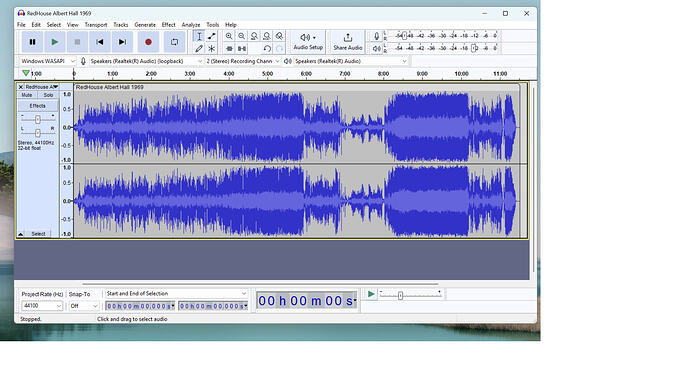
Task: Open the playback device Speakers dropdown
Action: coord(351,61)
